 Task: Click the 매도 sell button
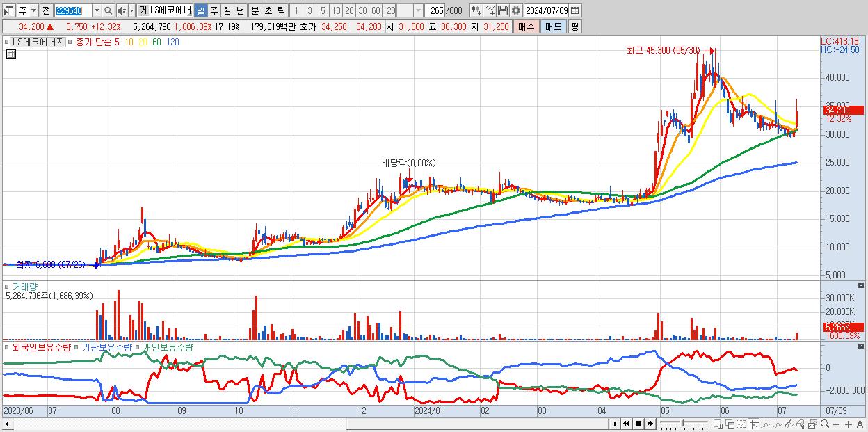point(553,26)
